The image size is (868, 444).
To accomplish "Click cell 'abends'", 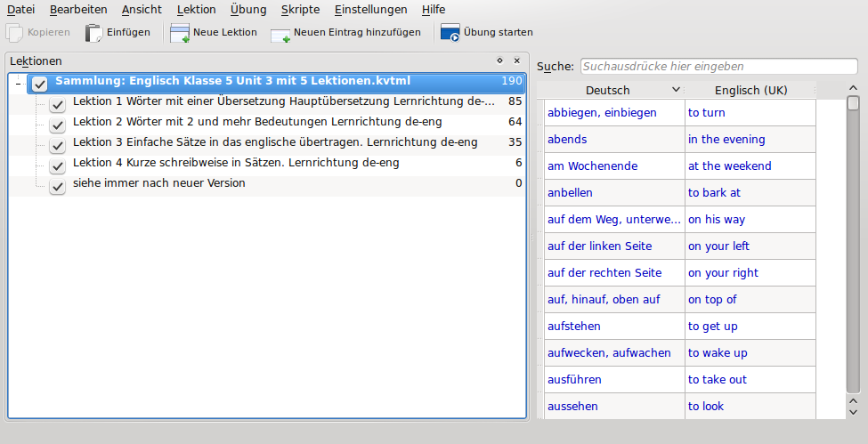I will click(614, 140).
